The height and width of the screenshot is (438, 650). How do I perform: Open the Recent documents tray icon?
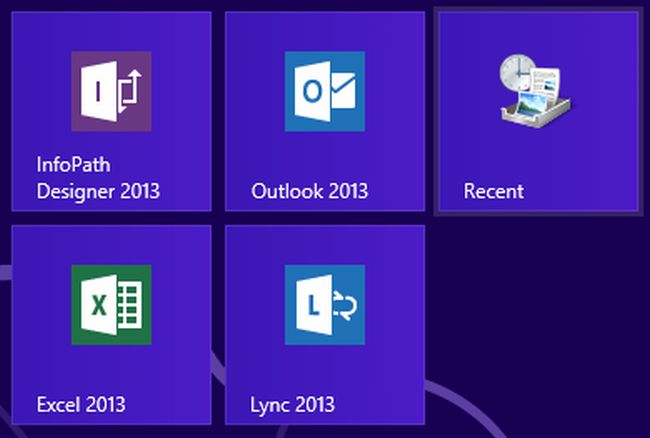tap(535, 91)
